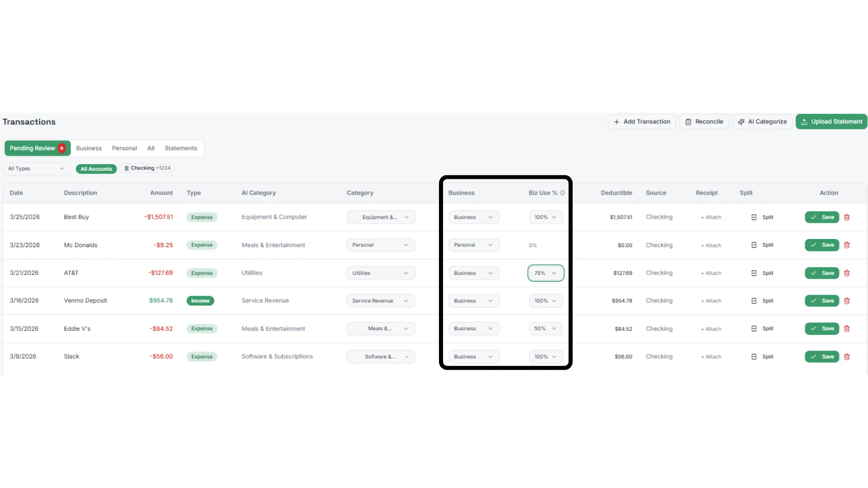The height and width of the screenshot is (488, 868).
Task: Open Slack Business type dropdown
Action: [x=474, y=357]
